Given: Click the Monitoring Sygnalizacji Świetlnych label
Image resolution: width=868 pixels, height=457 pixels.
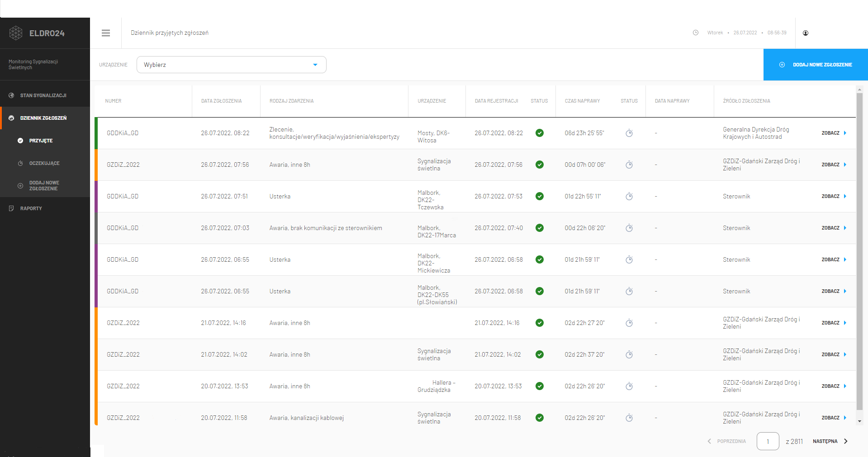Looking at the screenshot, I should tap(33, 64).
